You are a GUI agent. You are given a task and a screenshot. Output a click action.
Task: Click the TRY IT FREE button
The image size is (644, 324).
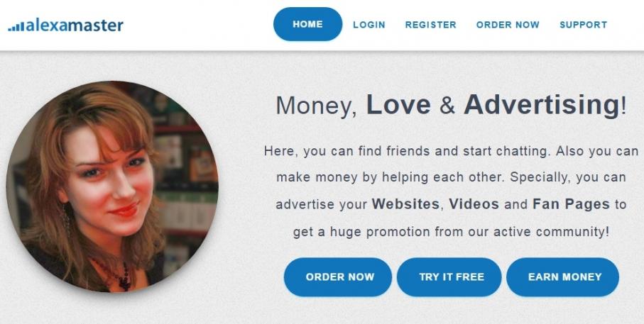(449, 276)
